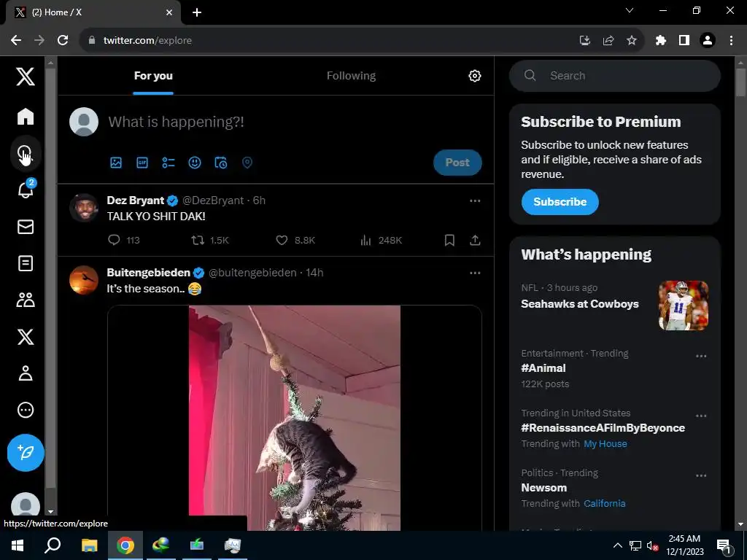Open more options on Dez Bryant post

475,201
